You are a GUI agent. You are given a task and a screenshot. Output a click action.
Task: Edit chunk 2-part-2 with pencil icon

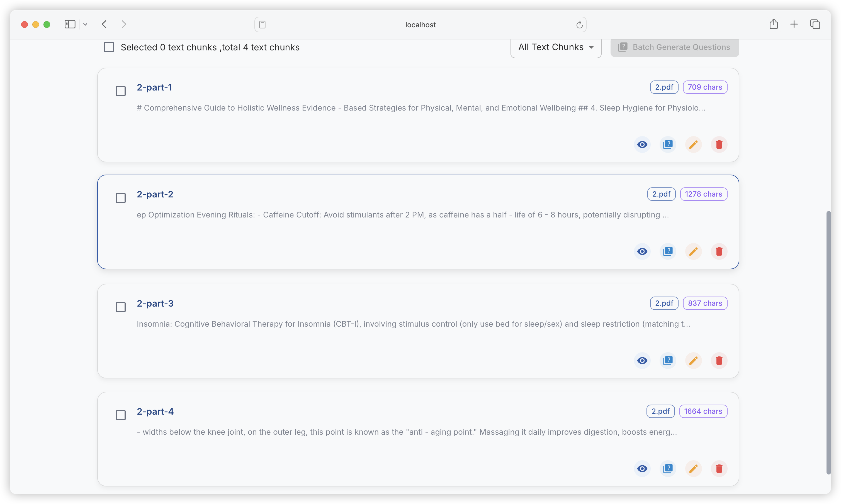click(x=693, y=252)
